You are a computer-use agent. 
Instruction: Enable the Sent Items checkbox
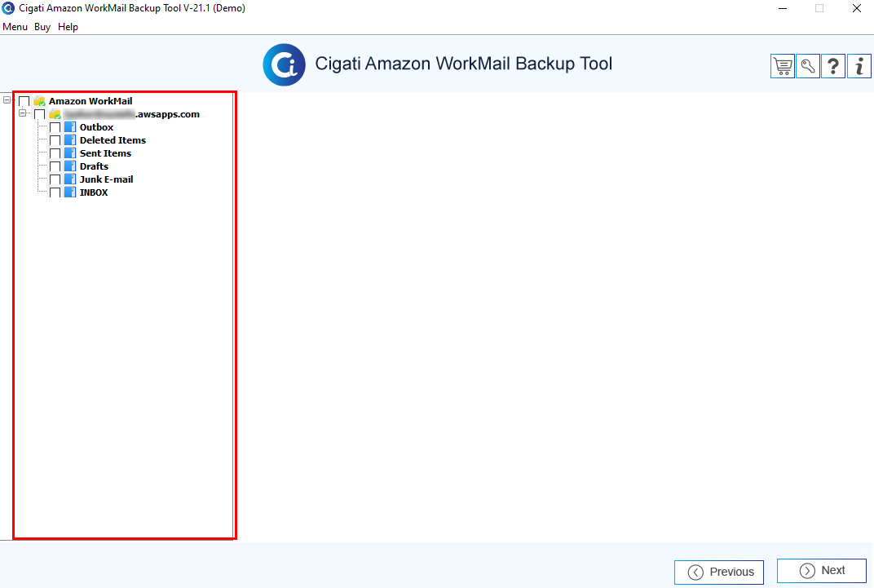pos(55,153)
